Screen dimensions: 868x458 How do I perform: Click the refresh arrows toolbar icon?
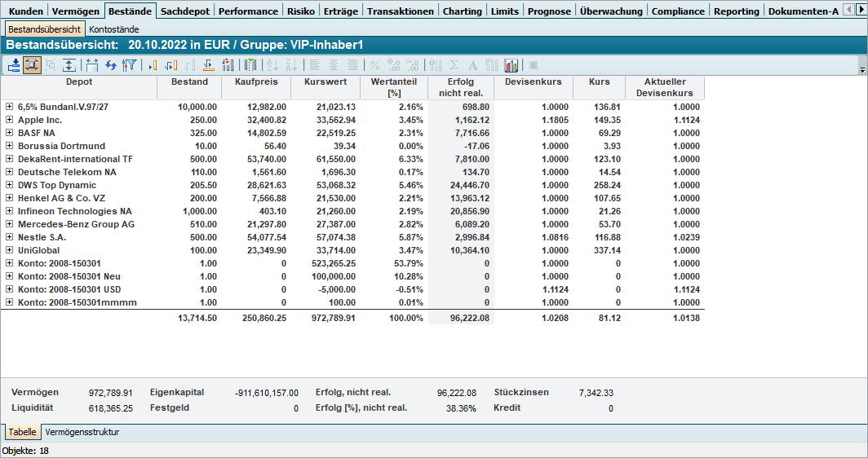coord(111,65)
